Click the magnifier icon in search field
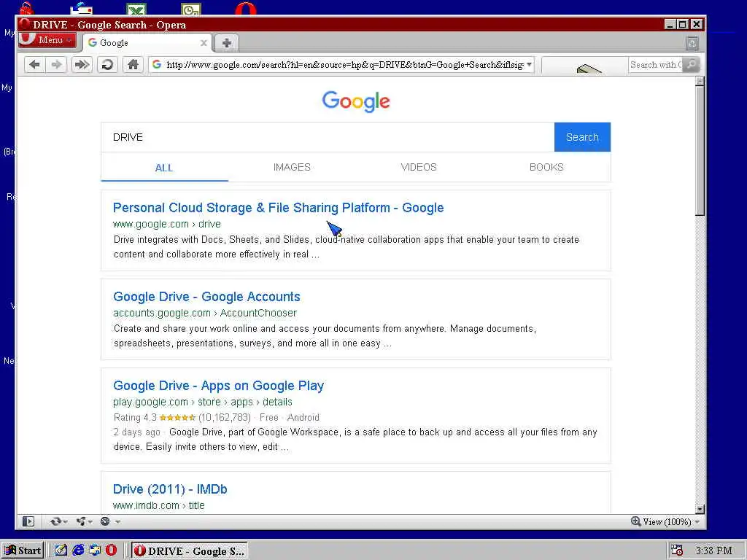The height and width of the screenshot is (560, 747). (x=691, y=65)
